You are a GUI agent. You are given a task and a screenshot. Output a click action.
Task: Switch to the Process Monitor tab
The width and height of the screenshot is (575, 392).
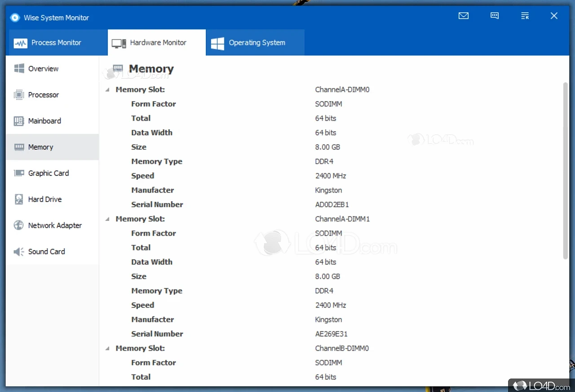tap(57, 43)
